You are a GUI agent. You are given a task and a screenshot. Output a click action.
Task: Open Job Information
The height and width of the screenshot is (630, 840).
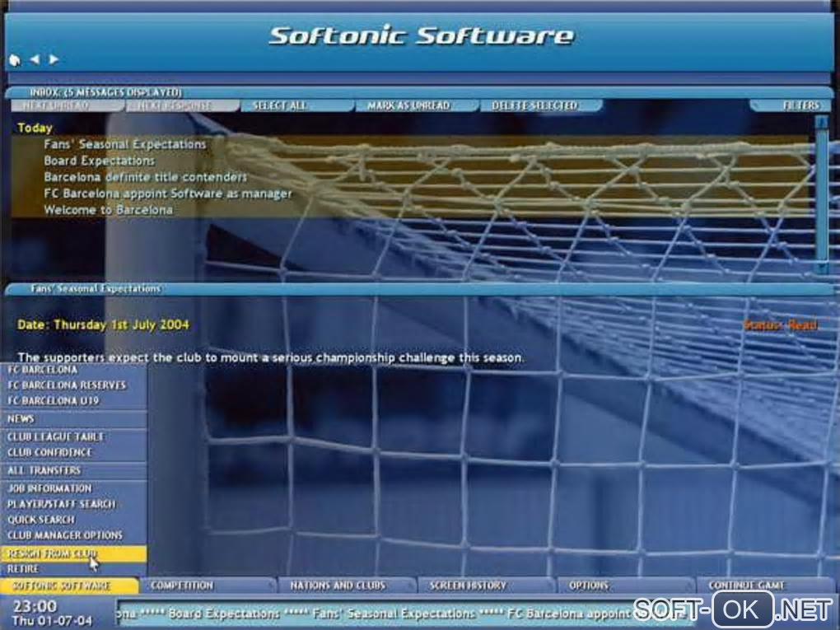[73, 488]
